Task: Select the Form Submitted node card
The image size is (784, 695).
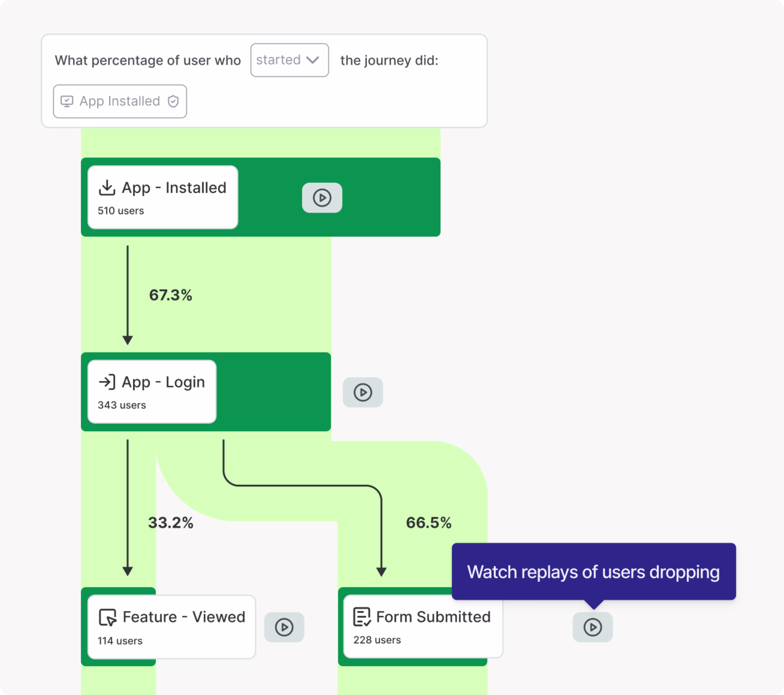Action: pos(422,627)
